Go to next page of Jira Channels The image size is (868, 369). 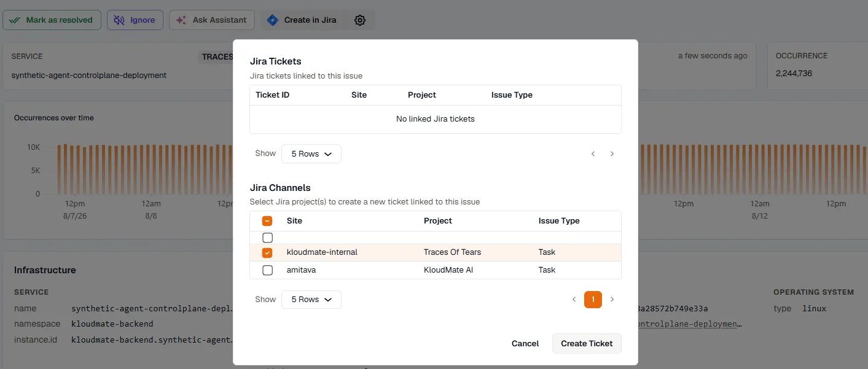pyautogui.click(x=612, y=300)
